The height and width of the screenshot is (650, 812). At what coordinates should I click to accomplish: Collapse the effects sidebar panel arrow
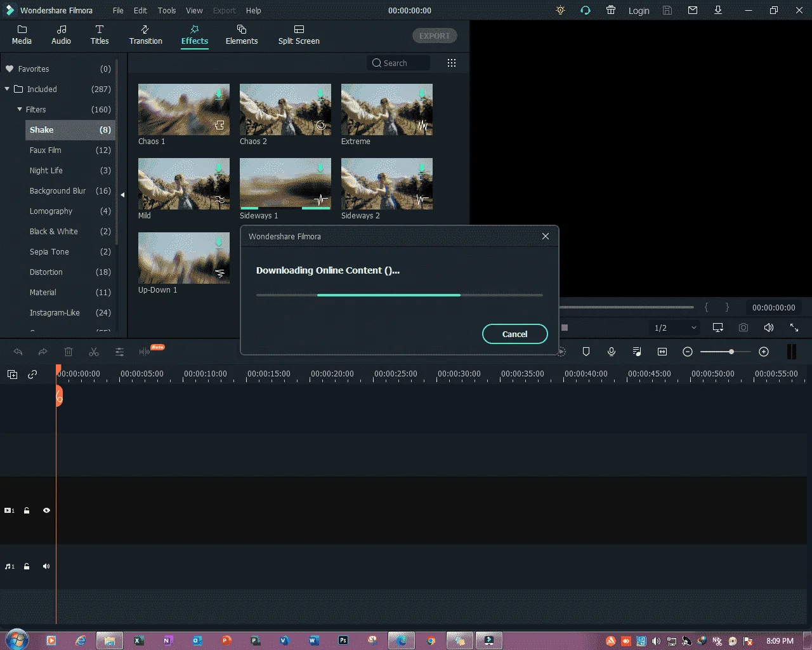(122, 195)
